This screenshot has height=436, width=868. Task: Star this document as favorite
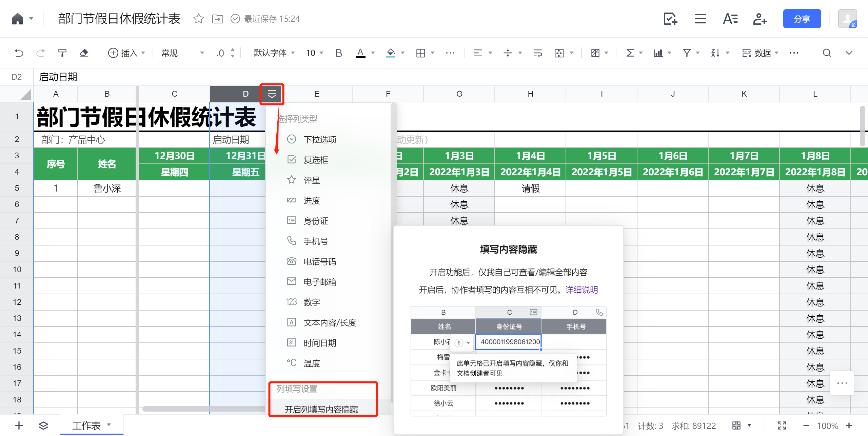(198, 19)
